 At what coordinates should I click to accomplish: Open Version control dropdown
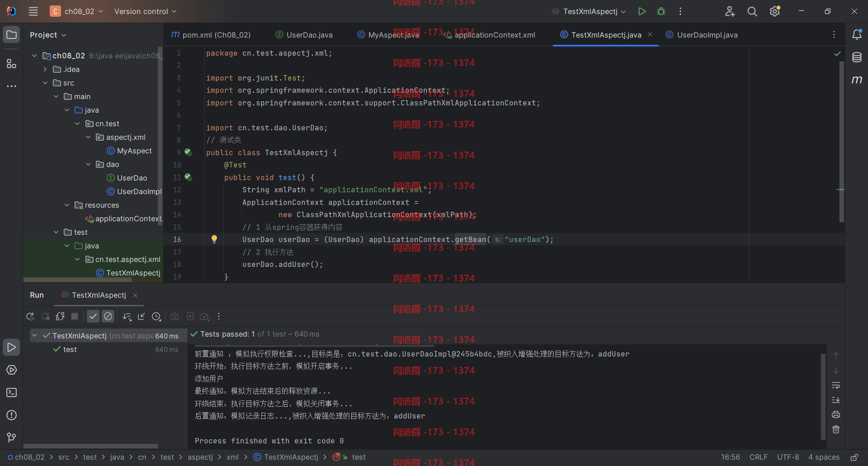tap(145, 11)
